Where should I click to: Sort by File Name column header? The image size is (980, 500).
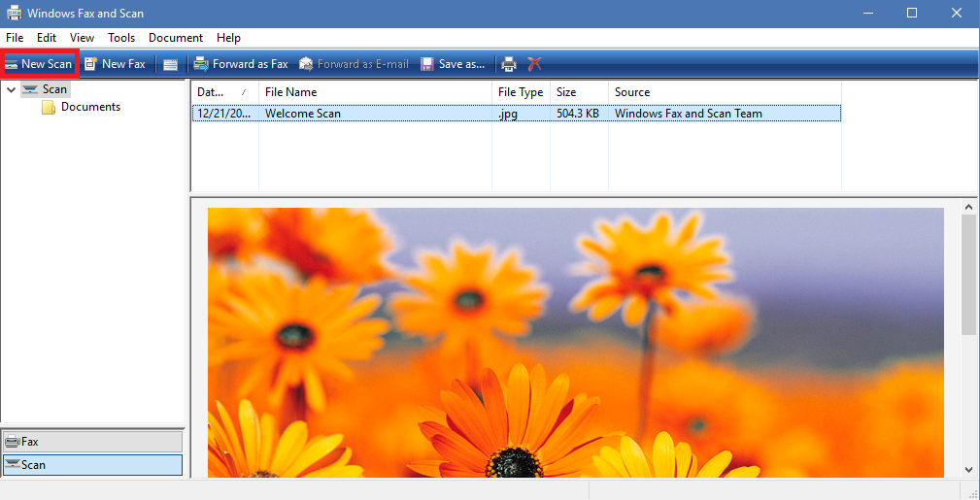coord(375,92)
